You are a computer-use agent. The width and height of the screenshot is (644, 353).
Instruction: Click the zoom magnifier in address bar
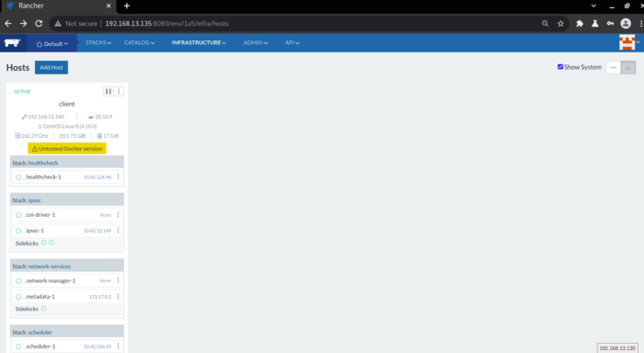click(545, 23)
